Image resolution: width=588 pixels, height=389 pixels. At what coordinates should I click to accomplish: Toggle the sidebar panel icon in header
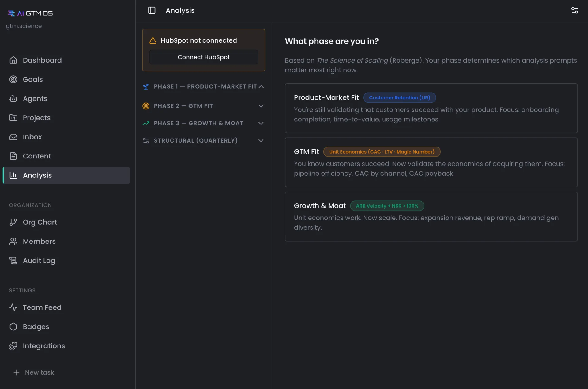(152, 10)
